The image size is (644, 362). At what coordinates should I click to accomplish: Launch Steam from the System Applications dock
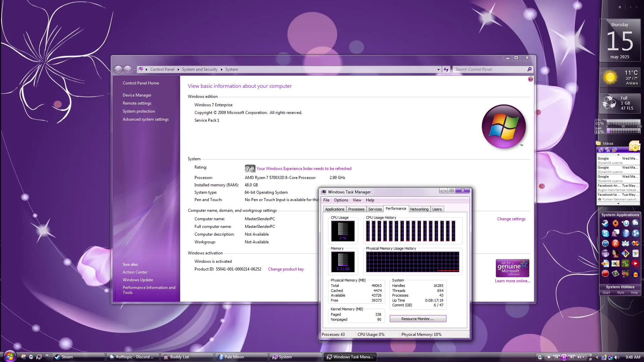coord(605,223)
